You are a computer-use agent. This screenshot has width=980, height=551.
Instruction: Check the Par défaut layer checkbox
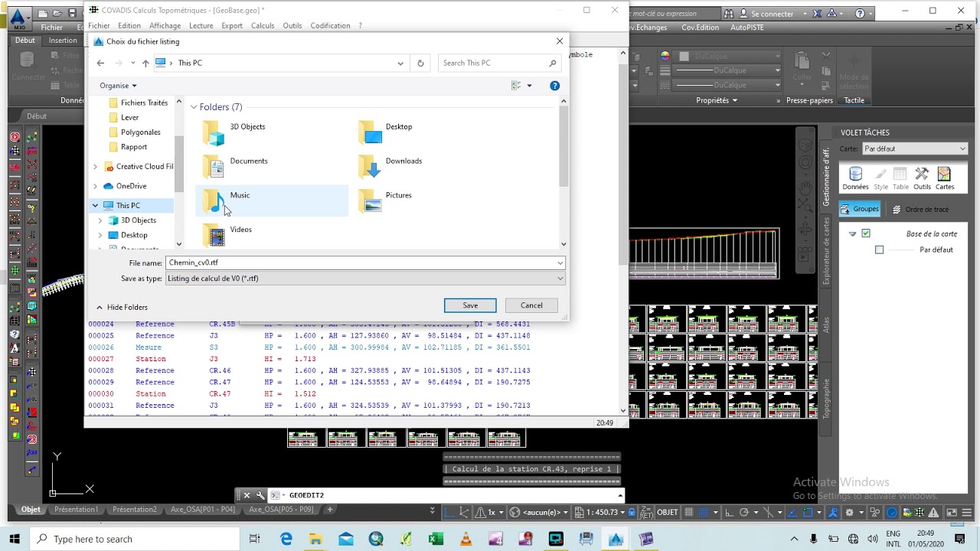(x=879, y=249)
